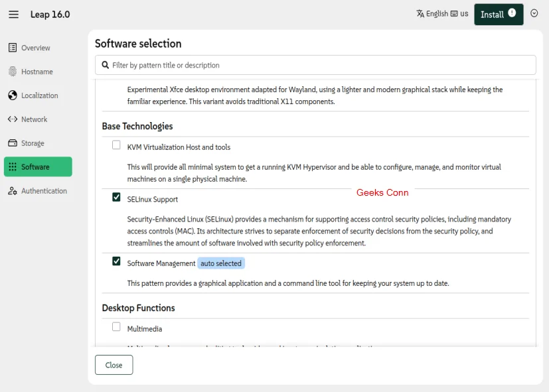Open the installer options chevron menu
549x392 pixels.
[534, 14]
